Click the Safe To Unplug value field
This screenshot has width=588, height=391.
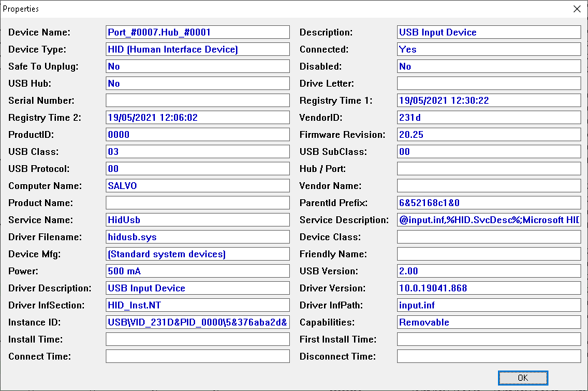198,66
